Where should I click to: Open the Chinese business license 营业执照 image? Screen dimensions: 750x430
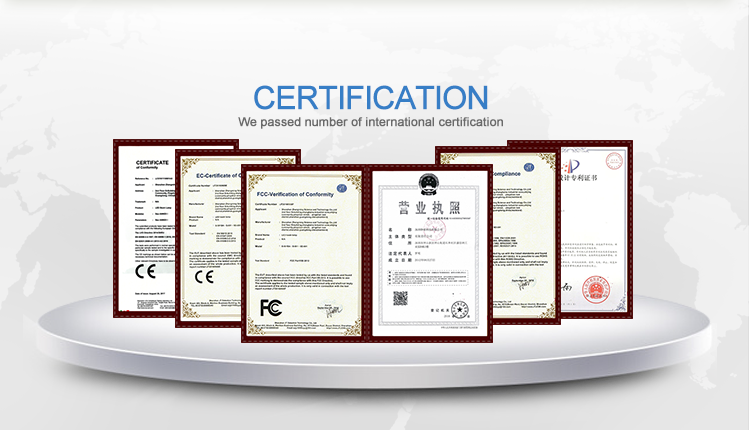(x=430, y=254)
